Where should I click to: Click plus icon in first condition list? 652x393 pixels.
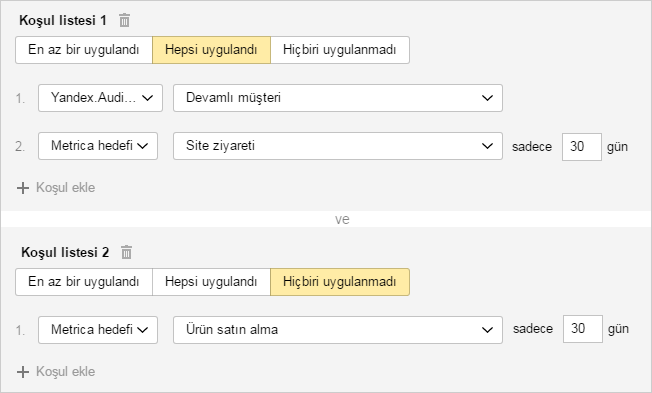[23, 188]
